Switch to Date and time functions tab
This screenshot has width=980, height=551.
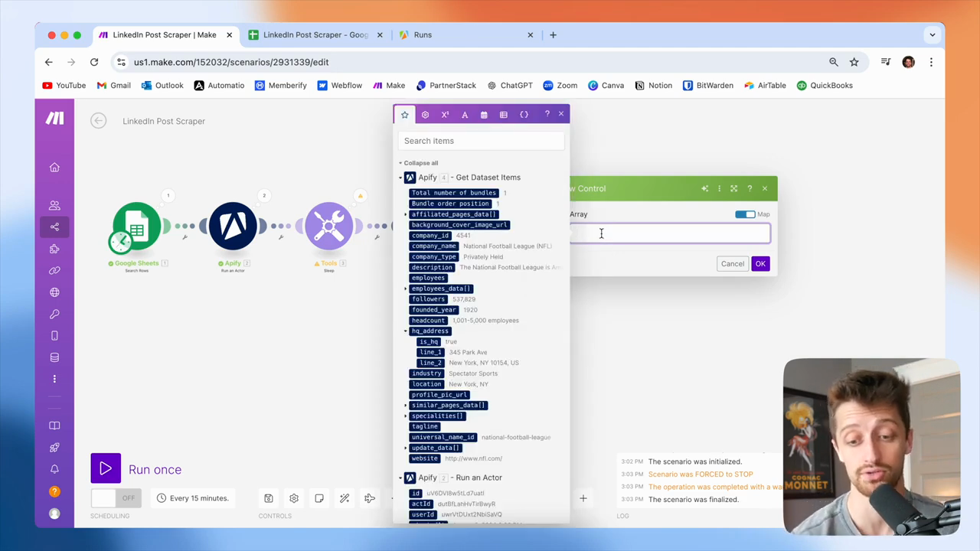pyautogui.click(x=484, y=115)
